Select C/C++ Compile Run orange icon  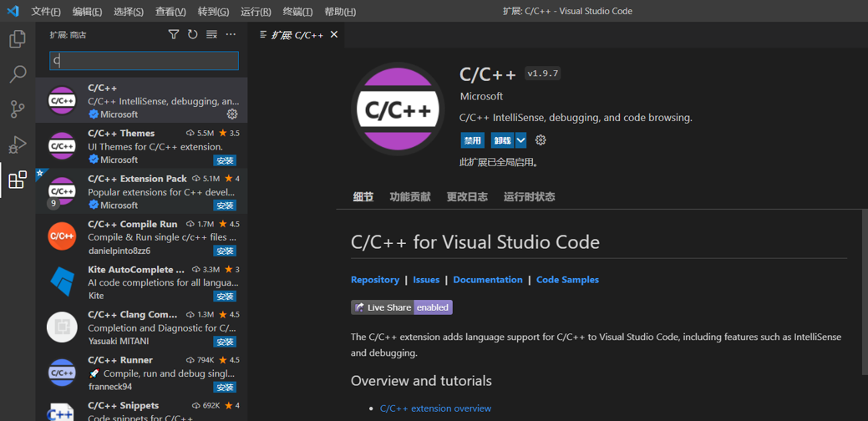(62, 236)
